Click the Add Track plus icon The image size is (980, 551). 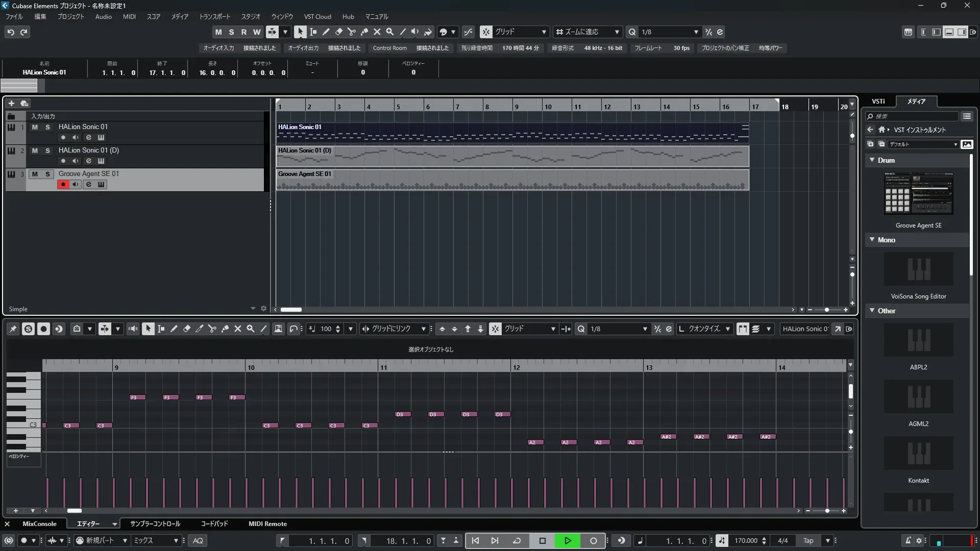click(x=11, y=103)
